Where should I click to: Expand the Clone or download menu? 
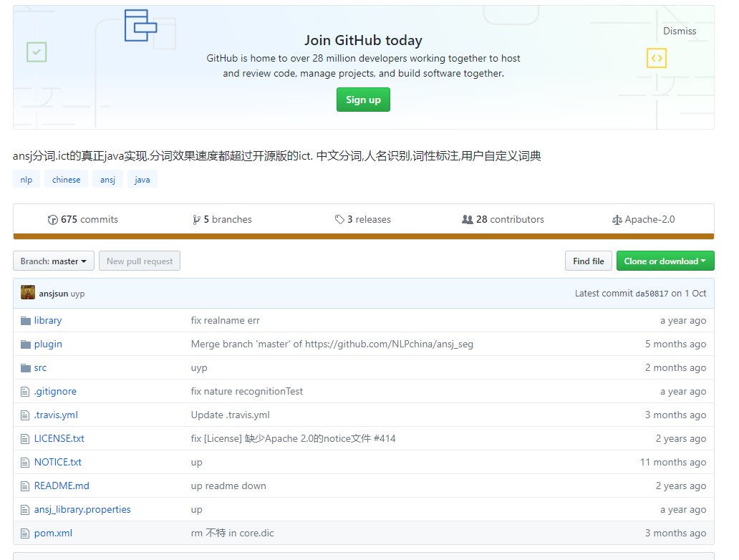pyautogui.click(x=665, y=261)
